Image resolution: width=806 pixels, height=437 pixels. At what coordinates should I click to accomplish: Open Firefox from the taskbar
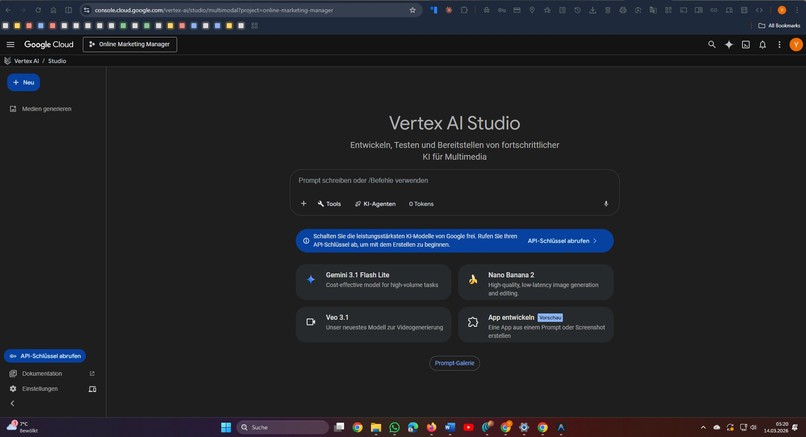pos(431,427)
